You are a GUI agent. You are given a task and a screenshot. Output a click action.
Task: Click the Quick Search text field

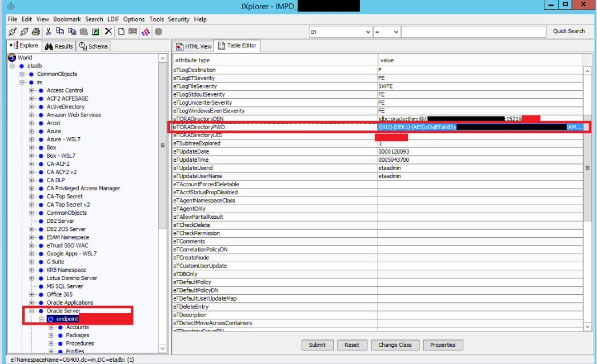(473, 32)
